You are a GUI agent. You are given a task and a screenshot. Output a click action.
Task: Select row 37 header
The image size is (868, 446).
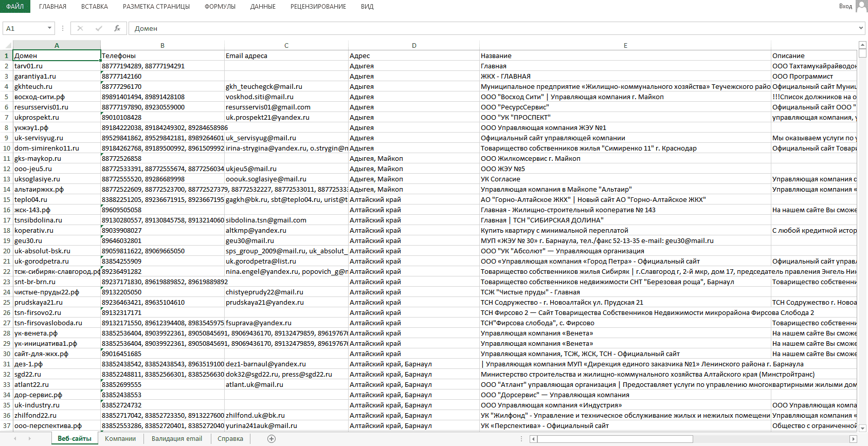point(6,425)
